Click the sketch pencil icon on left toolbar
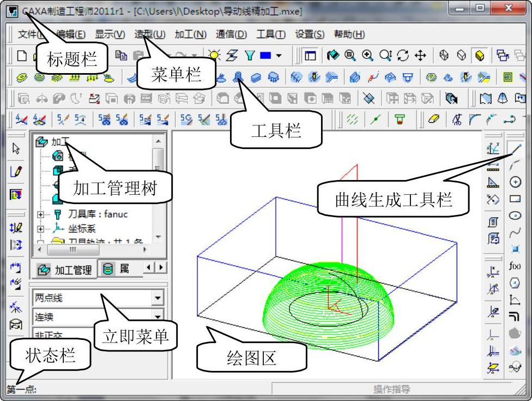Viewport: 532px width, 401px height. click(16, 171)
